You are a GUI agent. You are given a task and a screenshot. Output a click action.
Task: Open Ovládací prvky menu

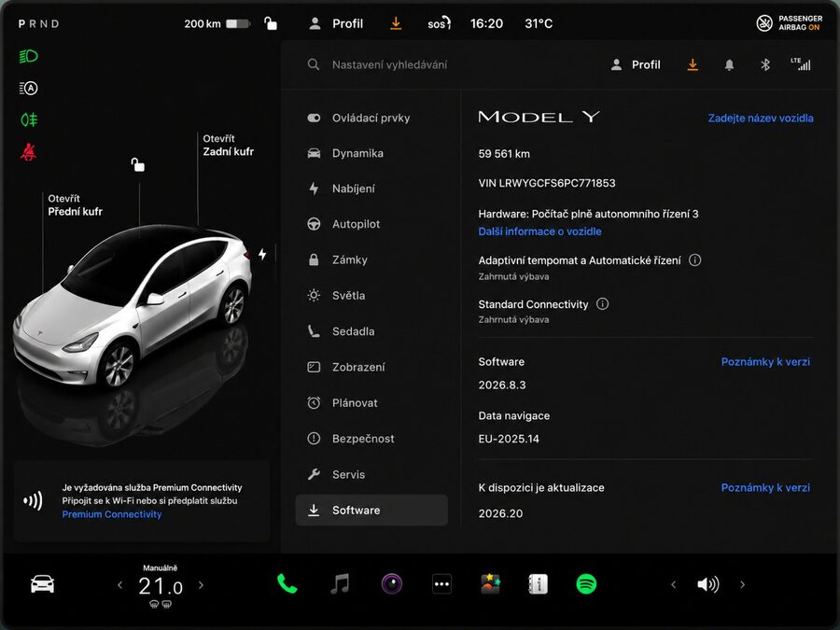(371, 118)
